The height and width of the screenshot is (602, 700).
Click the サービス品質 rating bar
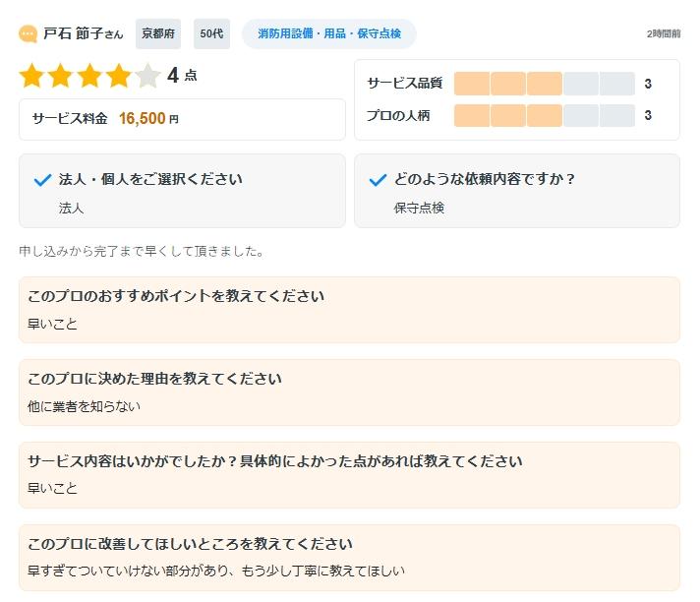tap(544, 84)
